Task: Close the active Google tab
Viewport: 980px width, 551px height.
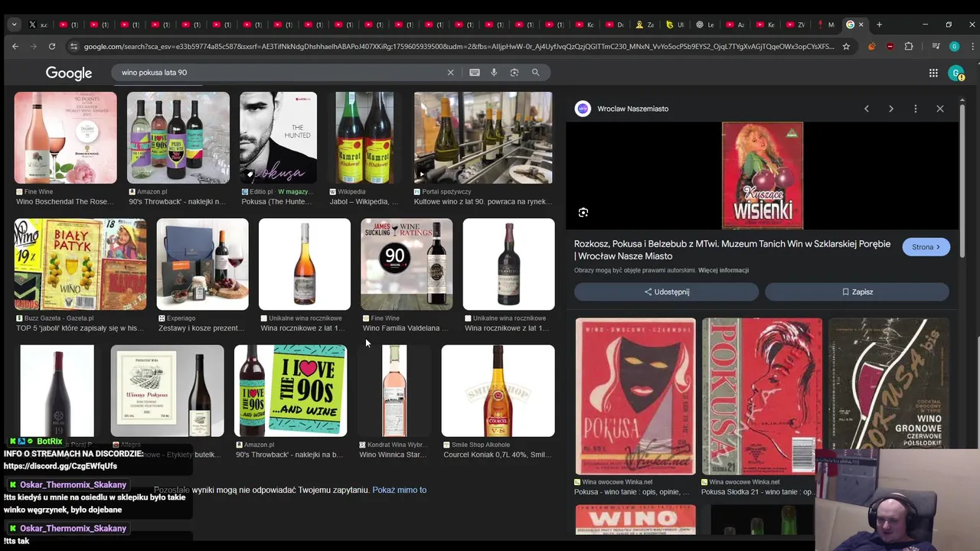Action: 861,24
